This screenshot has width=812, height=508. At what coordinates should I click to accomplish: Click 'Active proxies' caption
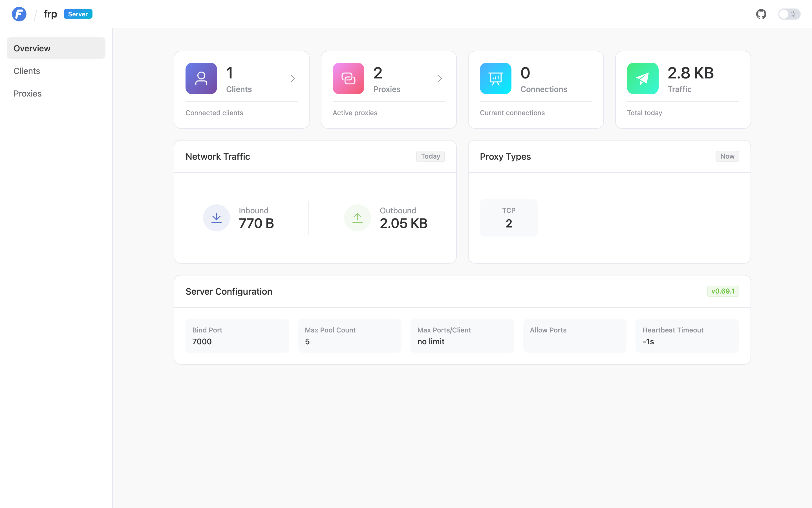(x=355, y=113)
